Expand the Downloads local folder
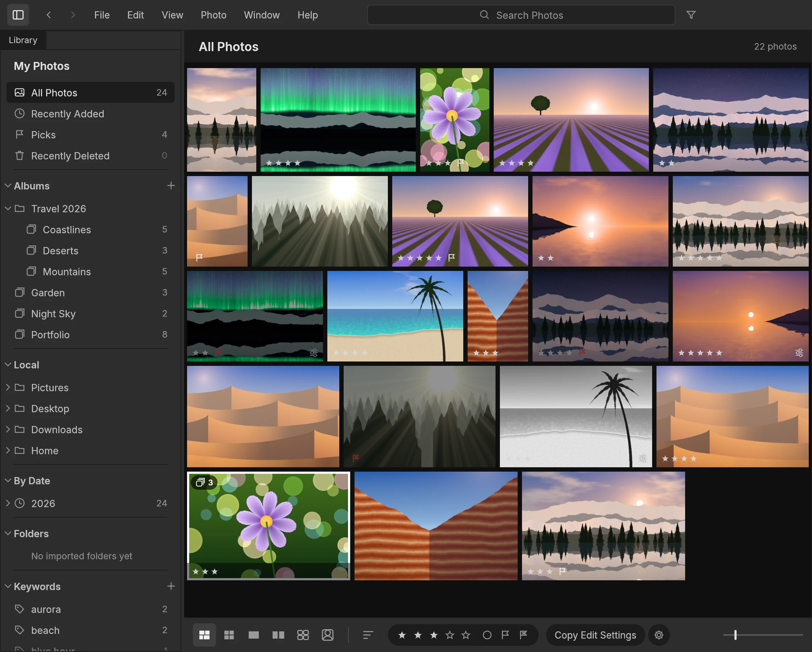The height and width of the screenshot is (652, 812). [8, 430]
